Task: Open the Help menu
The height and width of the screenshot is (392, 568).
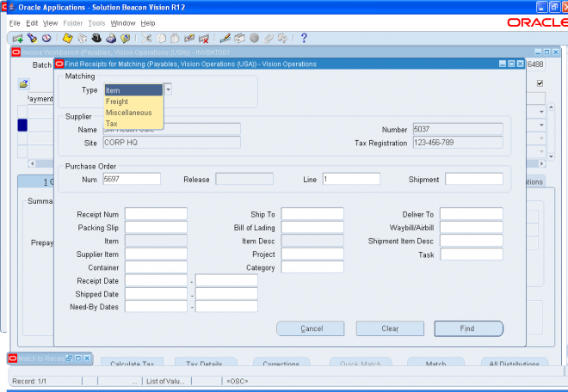Action: (x=148, y=23)
